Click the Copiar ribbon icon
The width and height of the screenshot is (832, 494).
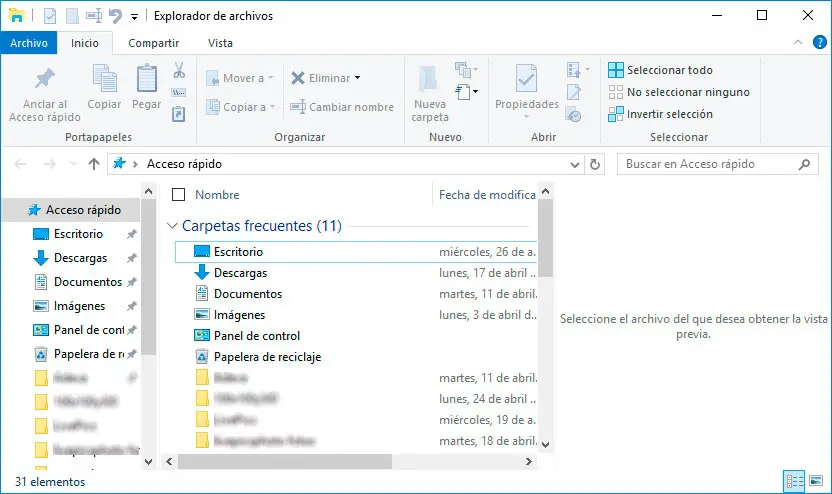tap(105, 79)
